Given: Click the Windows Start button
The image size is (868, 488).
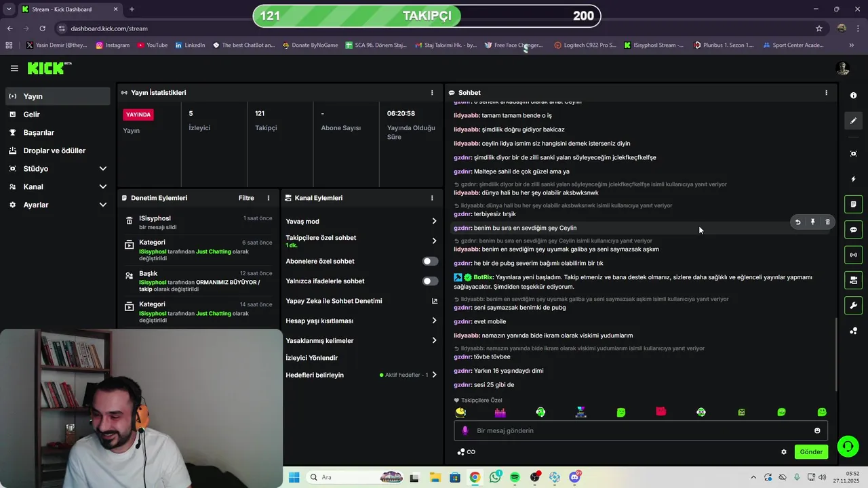Looking at the screenshot, I should pyautogui.click(x=294, y=477).
